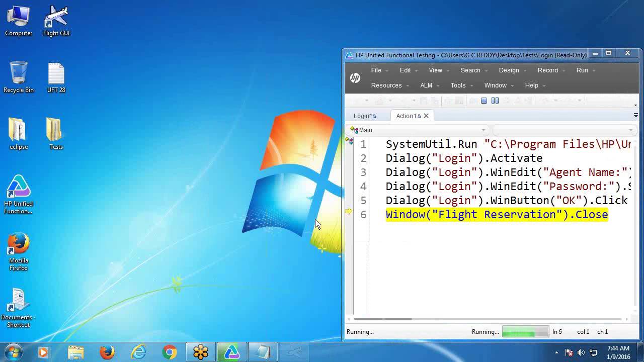Click the run progress bar in status bar
This screenshot has height=362, width=644.
click(525, 332)
